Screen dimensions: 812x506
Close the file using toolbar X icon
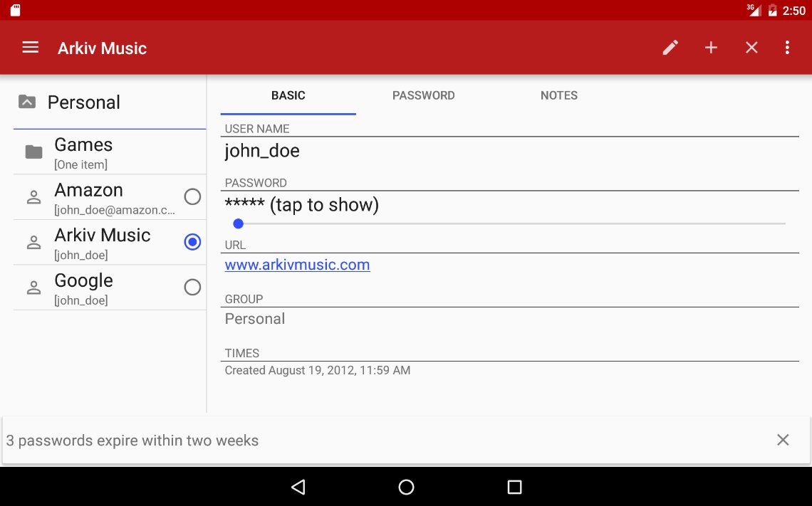[751, 48]
